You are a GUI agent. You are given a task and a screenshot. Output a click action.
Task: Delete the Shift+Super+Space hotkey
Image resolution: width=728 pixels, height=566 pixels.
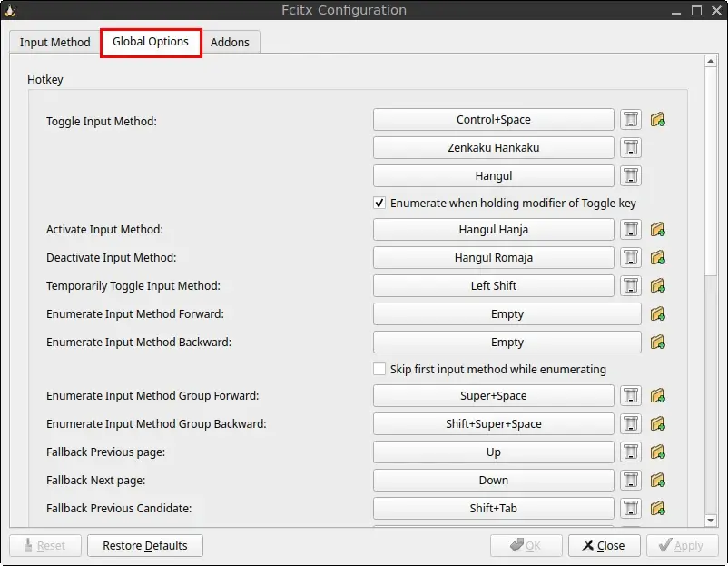(x=631, y=423)
